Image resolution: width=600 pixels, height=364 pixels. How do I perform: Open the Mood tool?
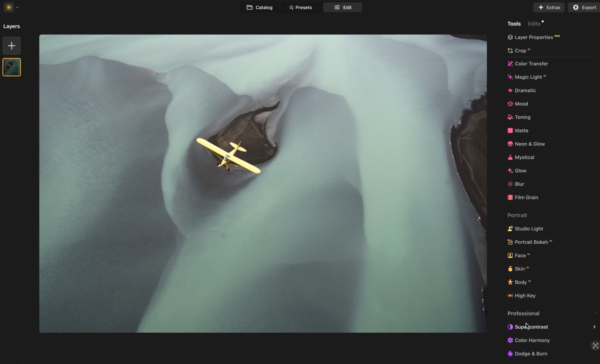point(518,104)
